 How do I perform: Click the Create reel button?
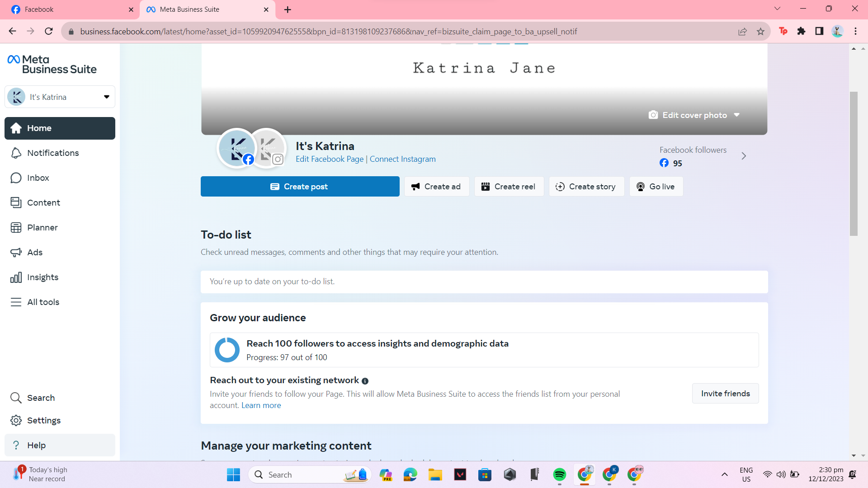pyautogui.click(x=509, y=187)
